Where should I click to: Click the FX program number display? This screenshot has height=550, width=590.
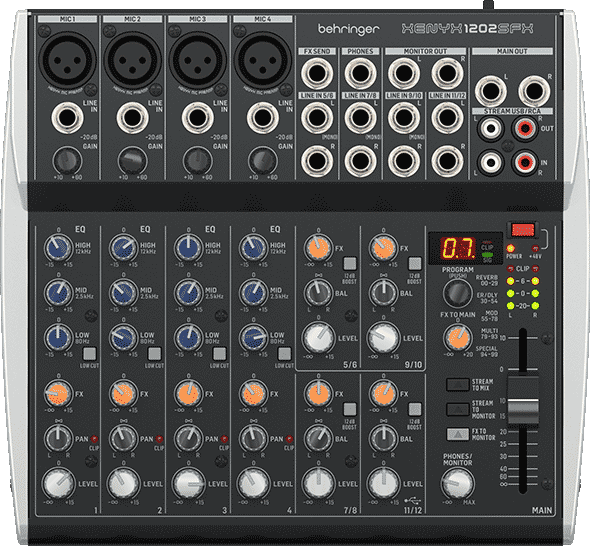pyautogui.click(x=458, y=248)
